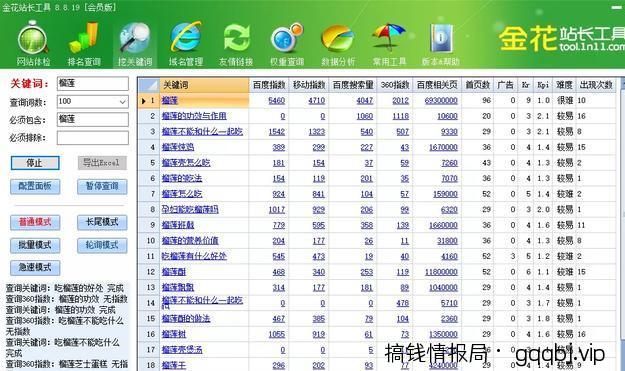
Task: Click the table's top-left select-all corner cell
Action: tap(149, 85)
